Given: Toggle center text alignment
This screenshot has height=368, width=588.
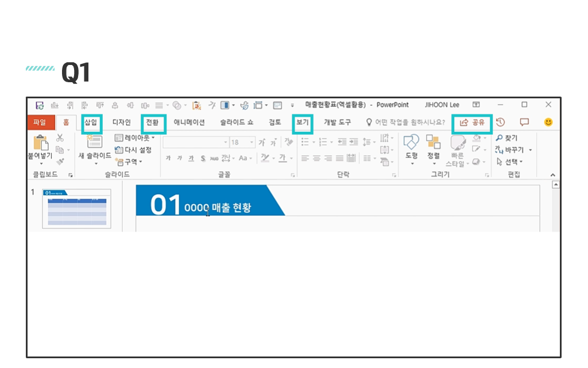Looking at the screenshot, I should click(x=317, y=158).
